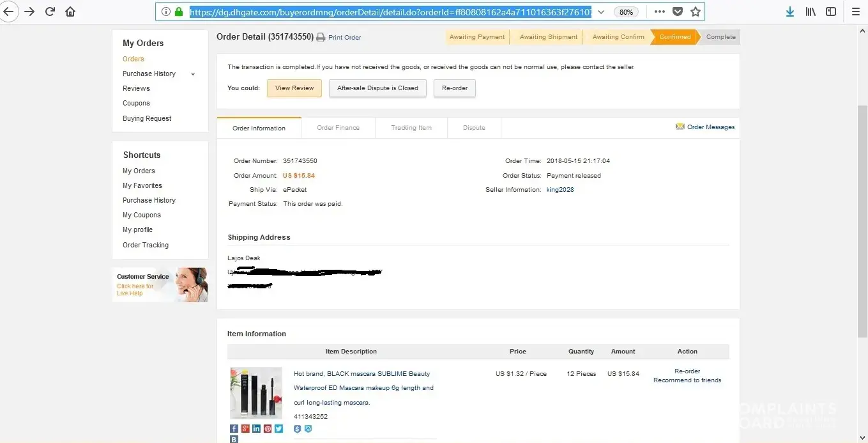Open My Coupons shortcut
Viewport: 868px width, 443px height.
(x=142, y=215)
